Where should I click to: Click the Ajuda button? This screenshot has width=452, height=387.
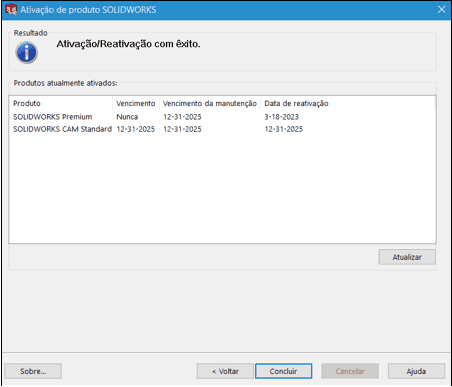(x=416, y=371)
